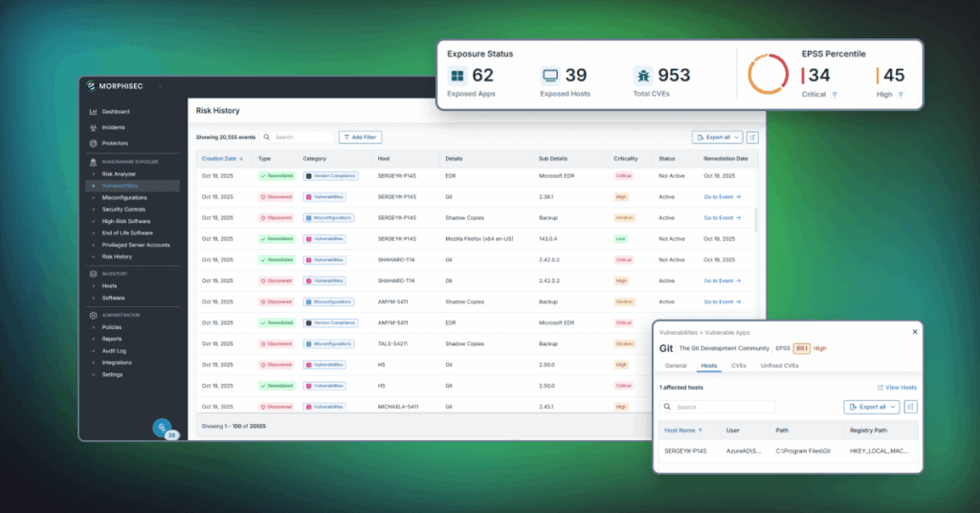Image resolution: width=980 pixels, height=513 pixels.
Task: Click the filter icon next to Critical
Action: point(835,95)
